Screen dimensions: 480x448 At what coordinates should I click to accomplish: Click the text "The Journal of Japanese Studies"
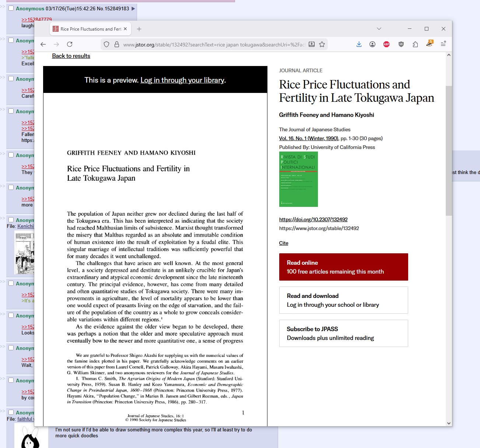[x=315, y=129]
